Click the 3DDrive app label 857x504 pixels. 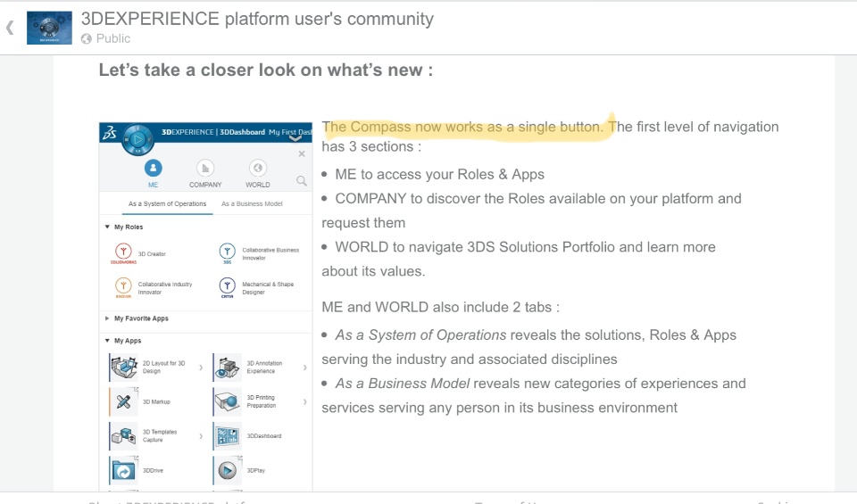153,470
